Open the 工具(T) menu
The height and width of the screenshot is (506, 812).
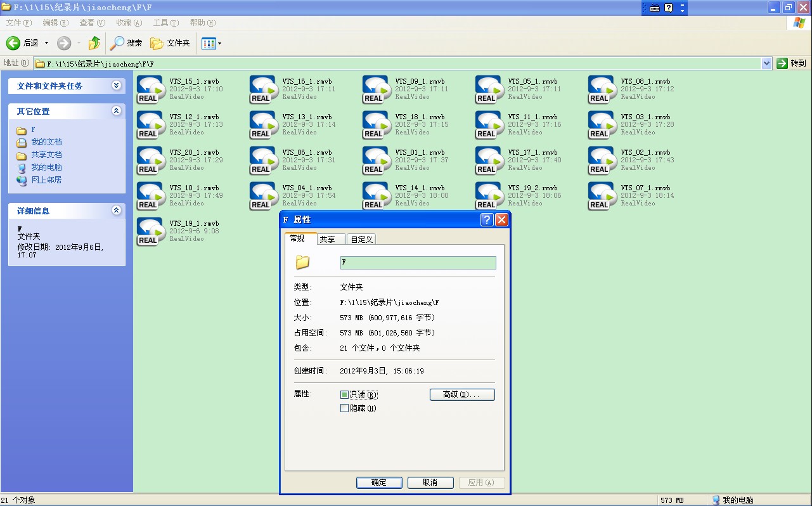165,23
